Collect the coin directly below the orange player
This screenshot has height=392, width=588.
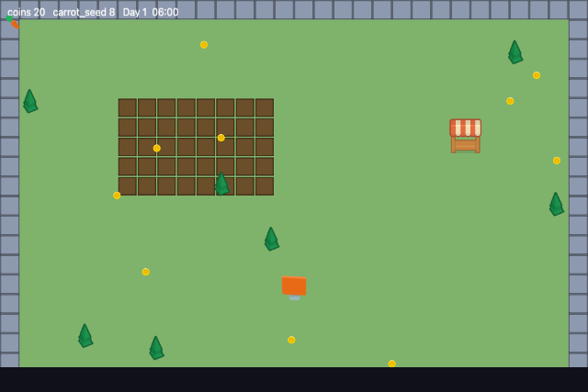coord(291,340)
